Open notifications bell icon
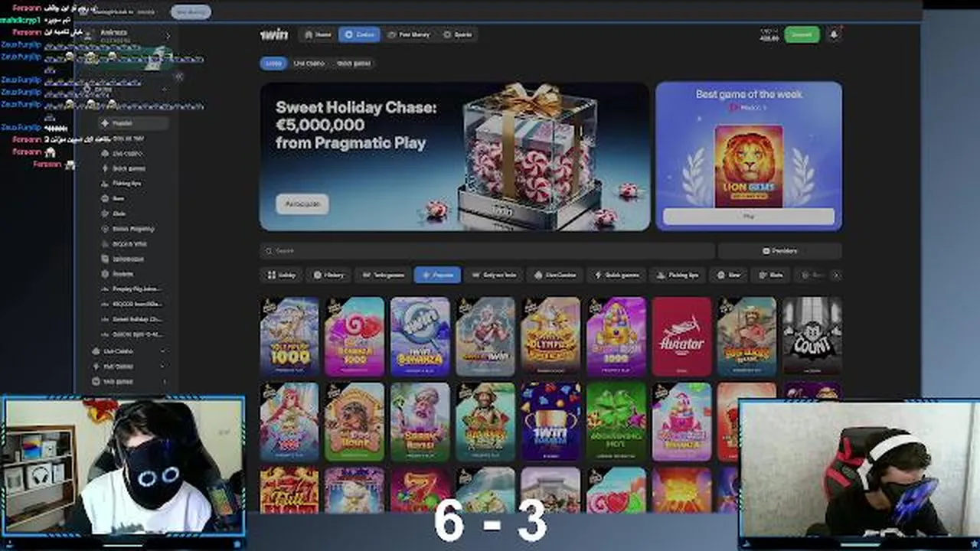Screen dimensions: 980x551 [834, 34]
